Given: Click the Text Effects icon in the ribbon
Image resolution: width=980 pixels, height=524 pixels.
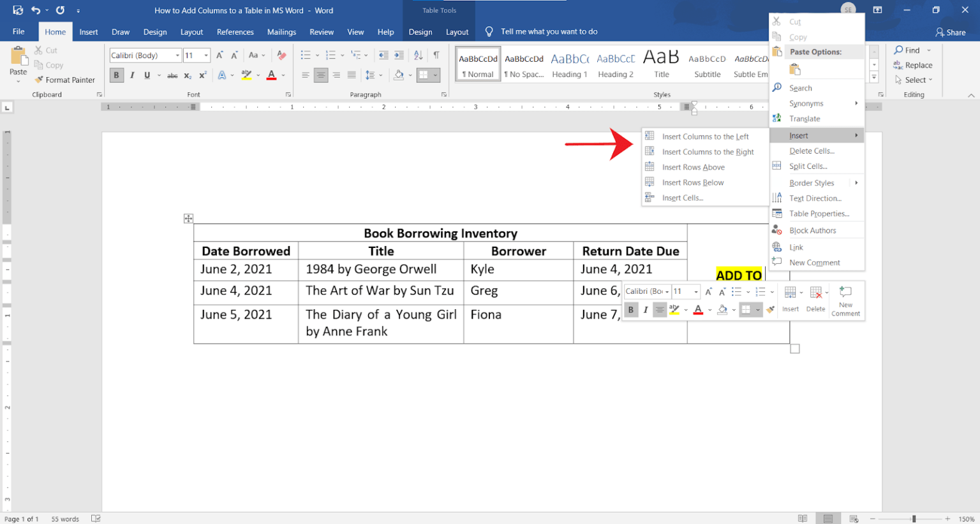Looking at the screenshot, I should [x=222, y=75].
